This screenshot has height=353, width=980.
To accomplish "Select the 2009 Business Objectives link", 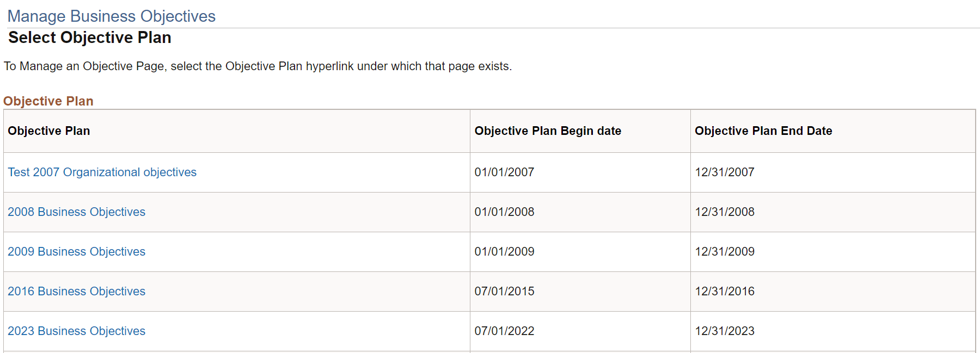I will click(76, 252).
